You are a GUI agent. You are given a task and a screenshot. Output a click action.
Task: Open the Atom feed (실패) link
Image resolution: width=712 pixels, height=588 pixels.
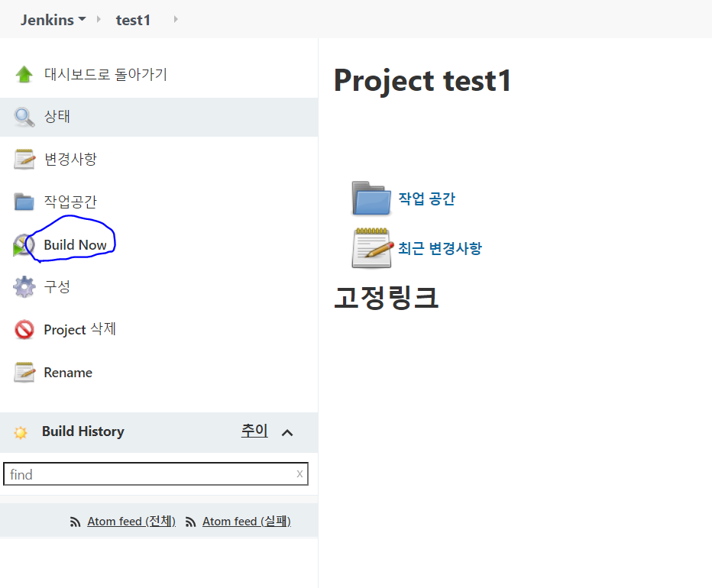[x=247, y=522]
